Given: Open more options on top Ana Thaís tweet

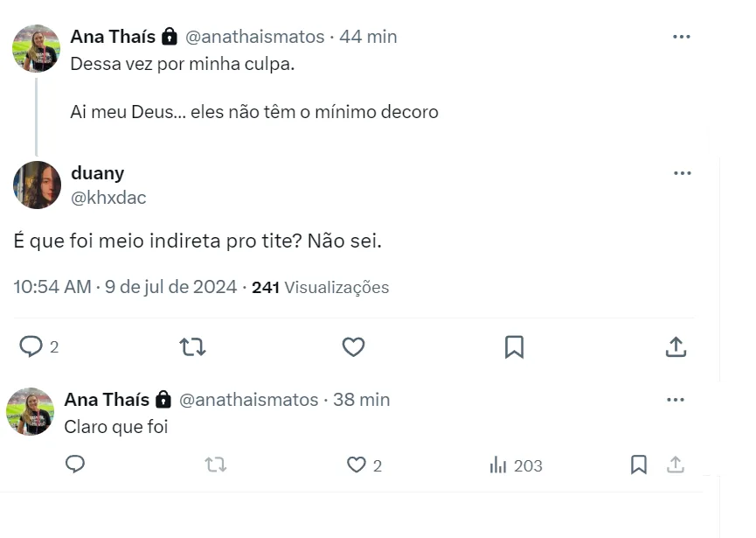Looking at the screenshot, I should (x=682, y=37).
